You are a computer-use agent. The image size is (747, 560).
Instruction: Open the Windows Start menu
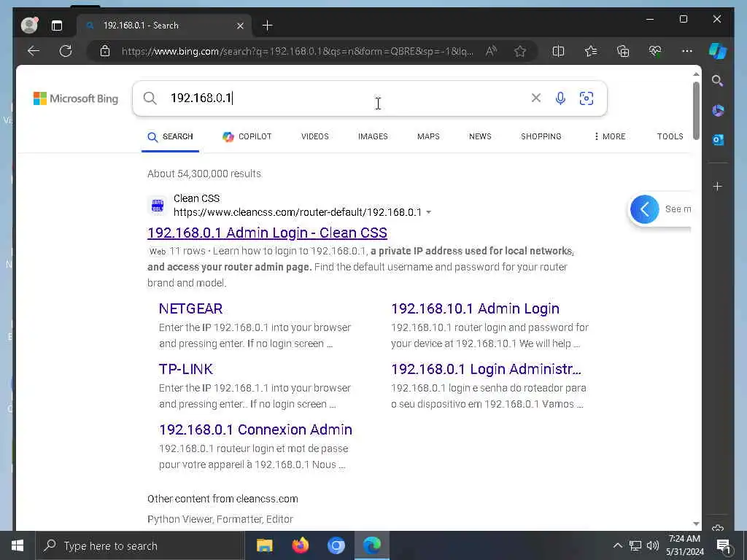(18, 545)
